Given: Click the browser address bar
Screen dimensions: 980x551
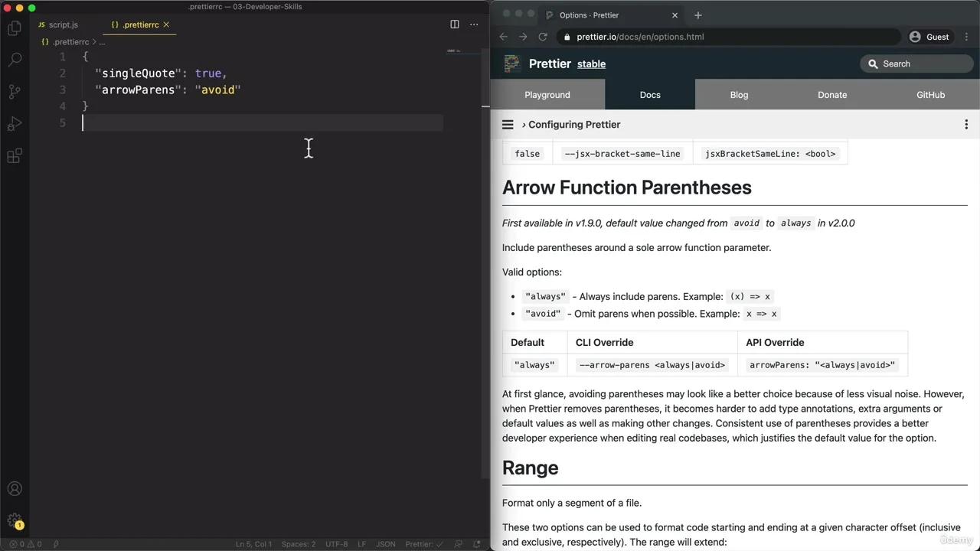Looking at the screenshot, I should [x=727, y=37].
